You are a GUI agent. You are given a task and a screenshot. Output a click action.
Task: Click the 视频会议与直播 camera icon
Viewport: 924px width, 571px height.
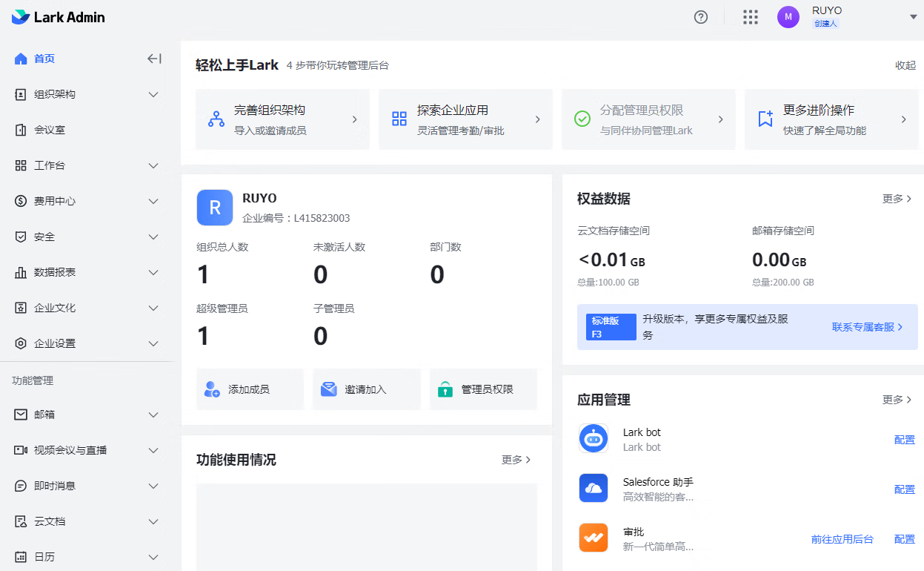pos(21,450)
